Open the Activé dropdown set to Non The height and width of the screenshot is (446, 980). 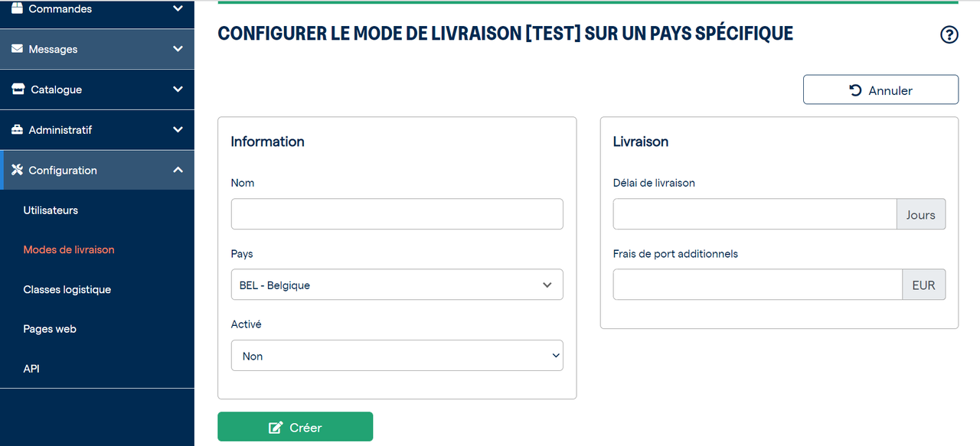point(397,356)
